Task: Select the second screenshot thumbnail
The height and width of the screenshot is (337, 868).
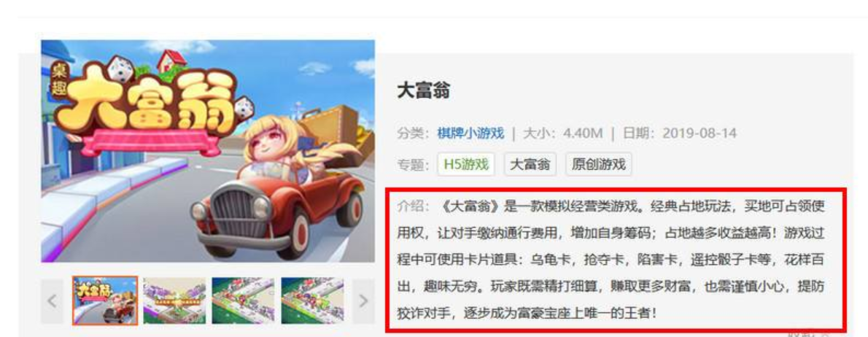Action: point(174,301)
